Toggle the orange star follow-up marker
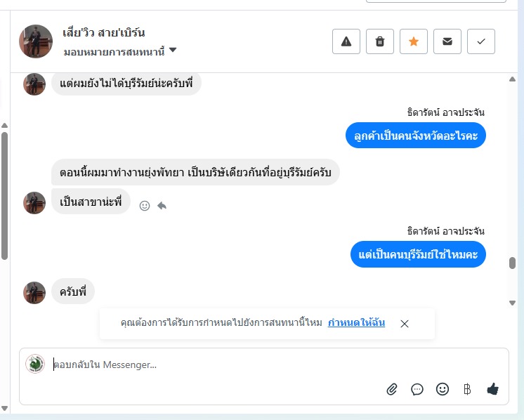The height and width of the screenshot is (420, 524). pyautogui.click(x=414, y=41)
